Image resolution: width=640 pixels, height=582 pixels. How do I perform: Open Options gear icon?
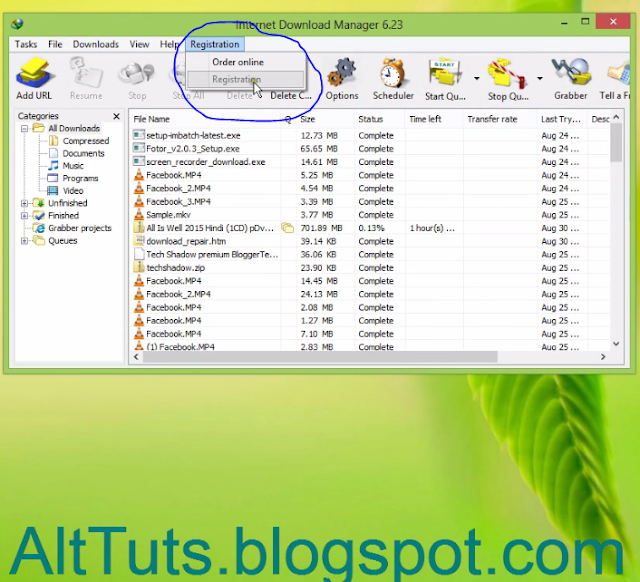[342, 73]
